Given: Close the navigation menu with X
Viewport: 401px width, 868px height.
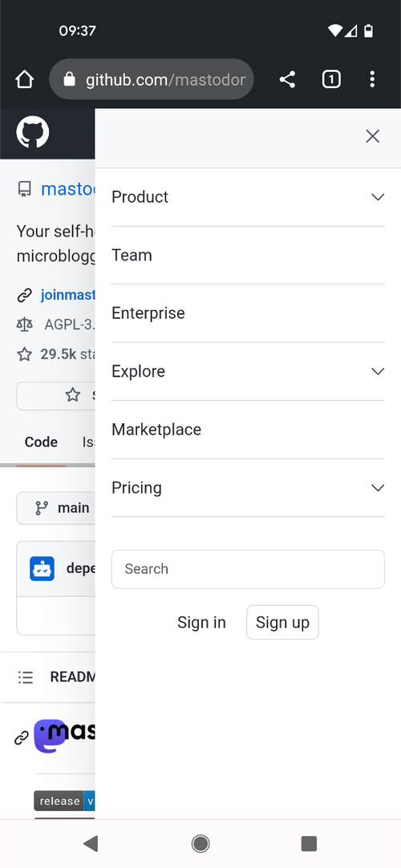Looking at the screenshot, I should point(373,136).
